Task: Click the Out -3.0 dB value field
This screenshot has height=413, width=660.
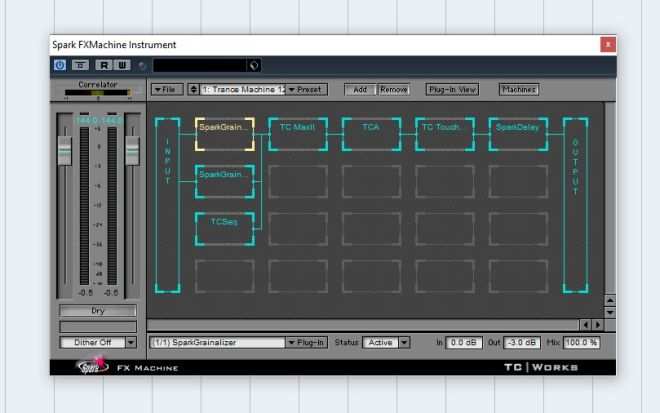Action: (x=522, y=342)
